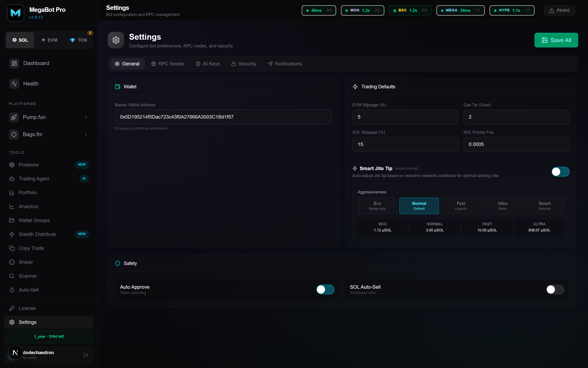Viewport: 588px width, 368px height.
Task: Hit the PANIC button
Action: pos(559,10)
